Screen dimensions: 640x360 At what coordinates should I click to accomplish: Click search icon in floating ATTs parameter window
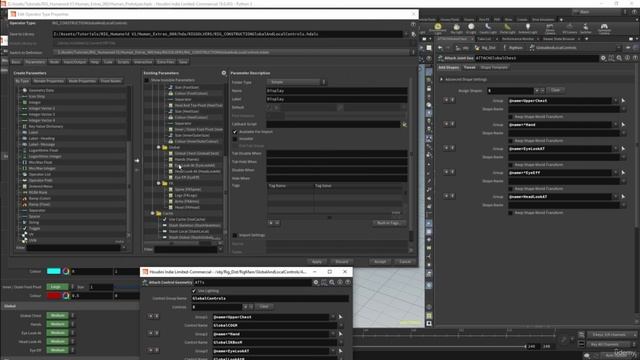click(x=332, y=282)
